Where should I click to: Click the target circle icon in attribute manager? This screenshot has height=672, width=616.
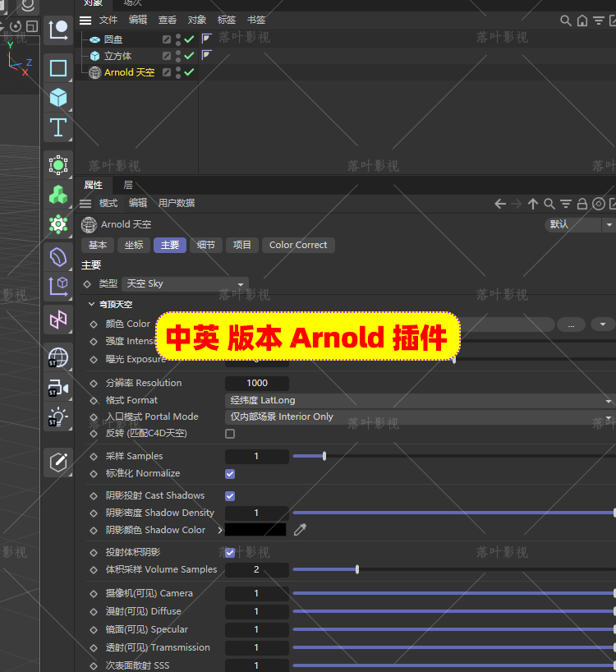click(599, 204)
